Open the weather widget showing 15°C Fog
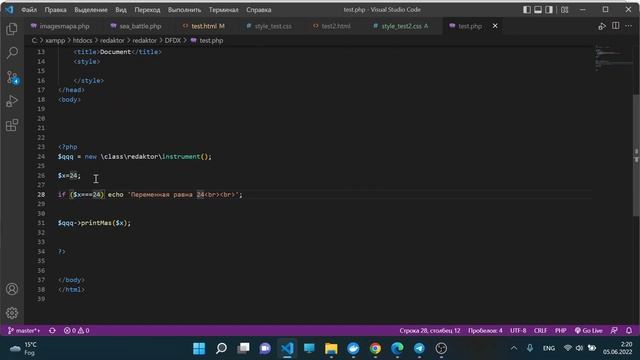The width and height of the screenshot is (640, 360). [x=24, y=348]
